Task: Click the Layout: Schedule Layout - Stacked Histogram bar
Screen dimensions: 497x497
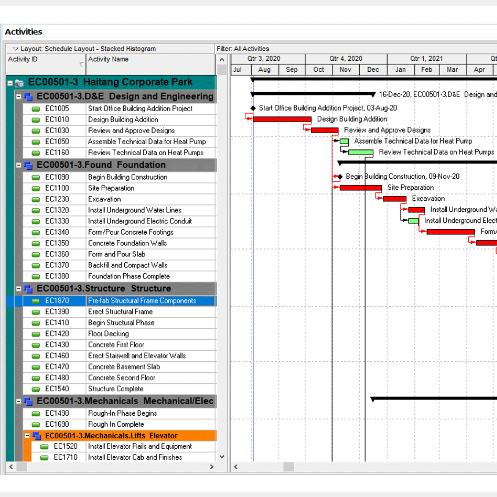Action: (x=110, y=49)
